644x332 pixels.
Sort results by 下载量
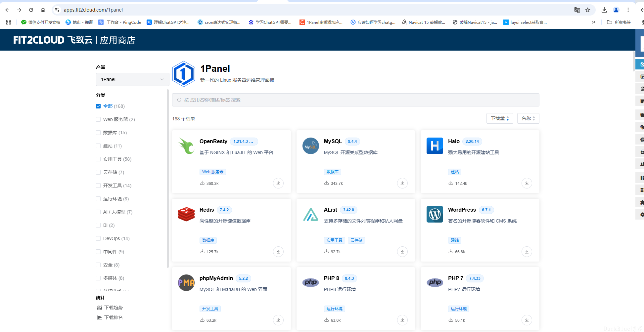(500, 118)
